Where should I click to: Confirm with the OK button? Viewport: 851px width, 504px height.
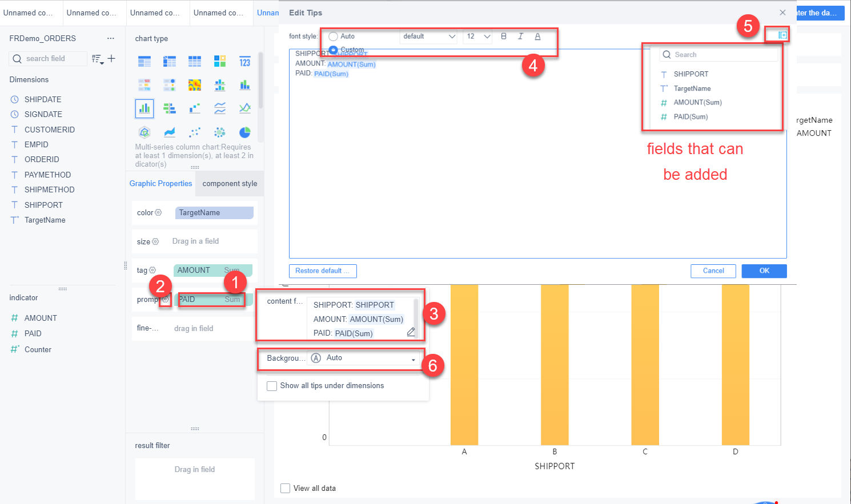point(764,271)
